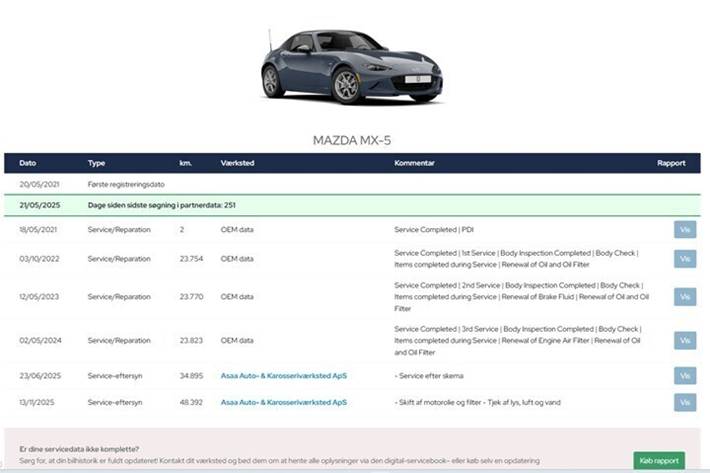
Task: Select the date 23/06/2025
Action: 40,376
